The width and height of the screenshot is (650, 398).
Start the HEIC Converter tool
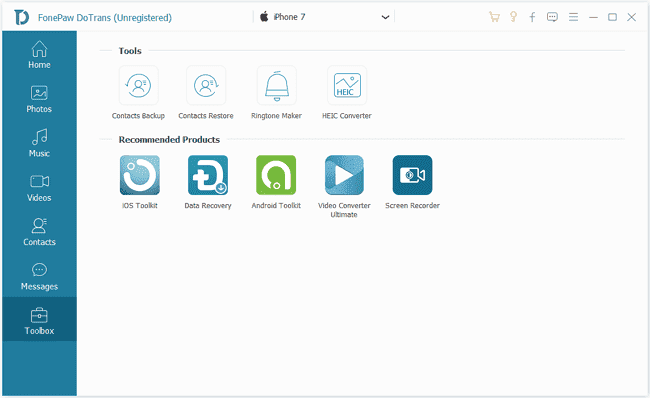347,85
